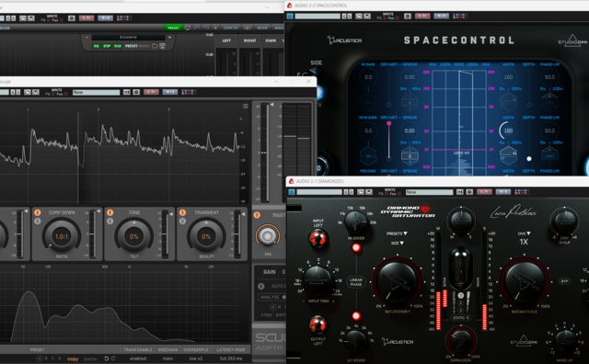Click the Expansion knob in Diamond

click(461, 341)
